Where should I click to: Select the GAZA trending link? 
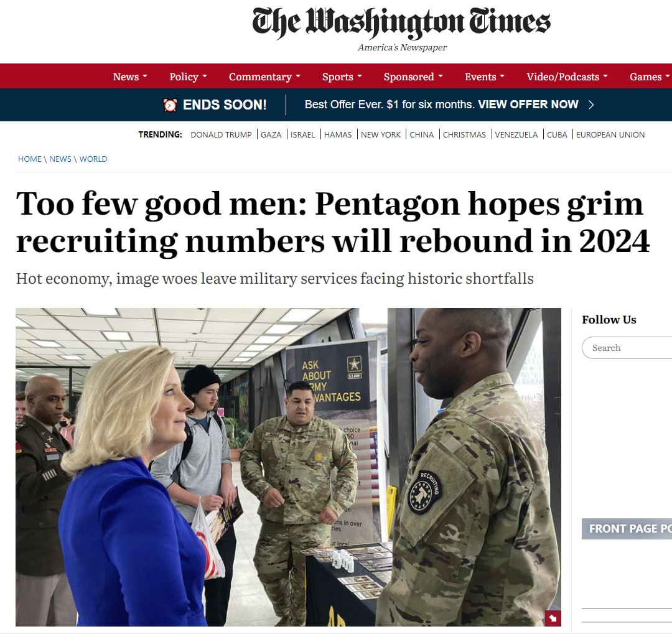[x=271, y=134]
